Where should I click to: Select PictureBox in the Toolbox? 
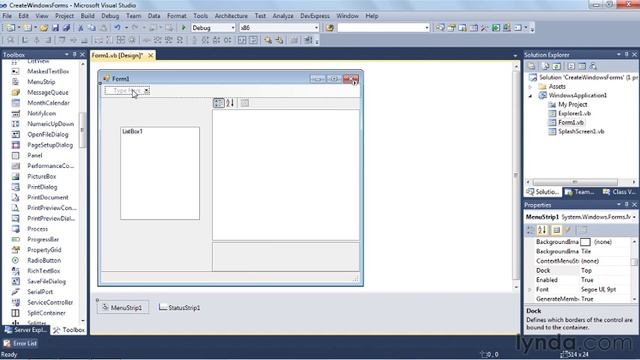click(x=42, y=176)
